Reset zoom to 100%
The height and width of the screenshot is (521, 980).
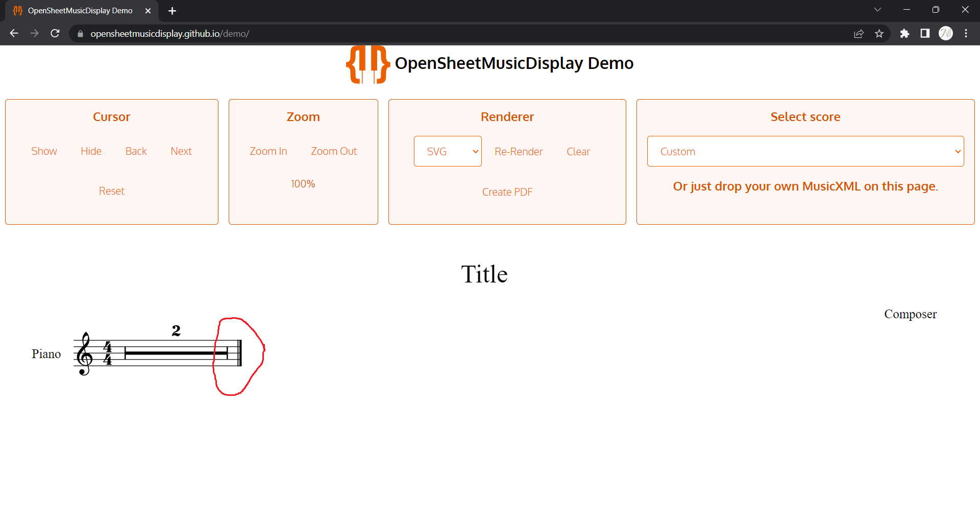303,183
